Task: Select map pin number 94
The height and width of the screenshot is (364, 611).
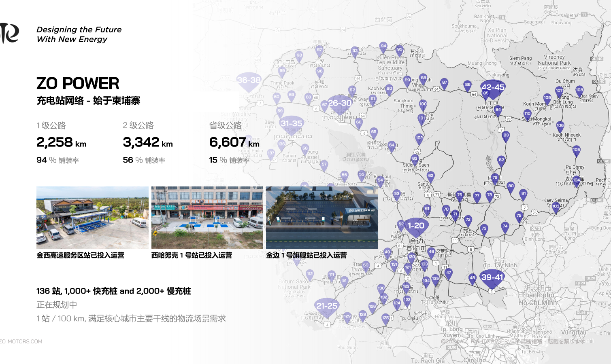Action: tap(383, 47)
